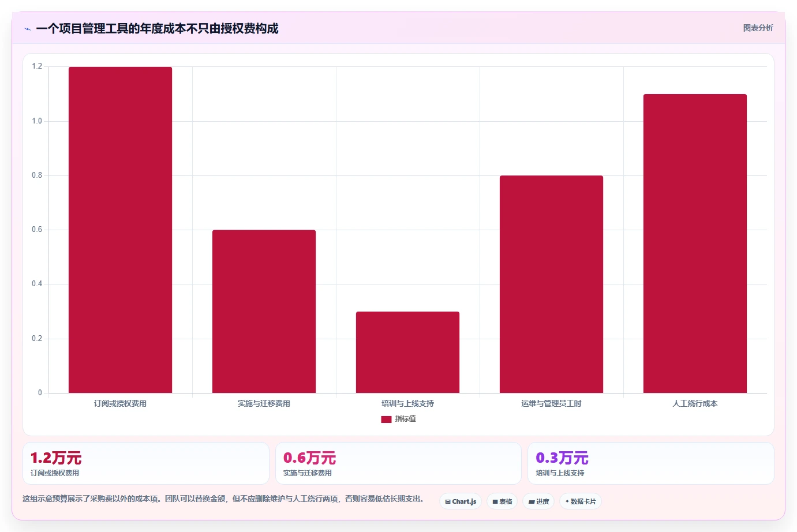Click the 订阅或授权费用 bar in chart
This screenshot has height=532, width=797.
120,230
